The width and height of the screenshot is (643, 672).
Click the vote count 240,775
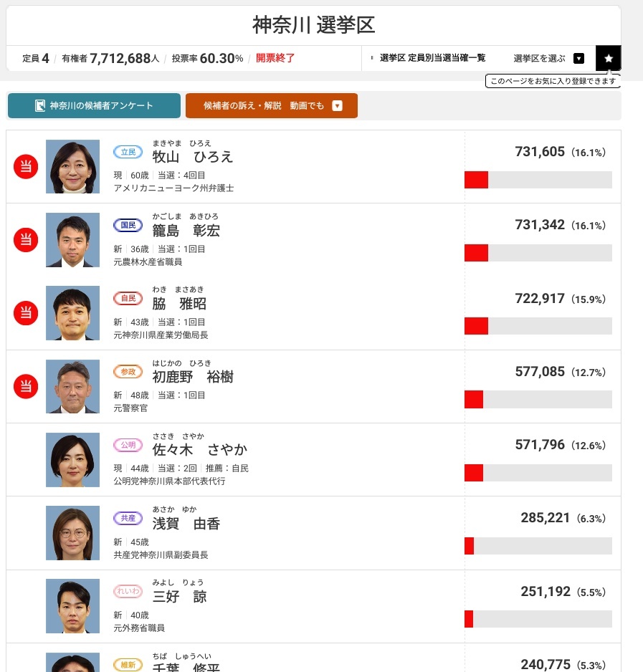click(546, 665)
